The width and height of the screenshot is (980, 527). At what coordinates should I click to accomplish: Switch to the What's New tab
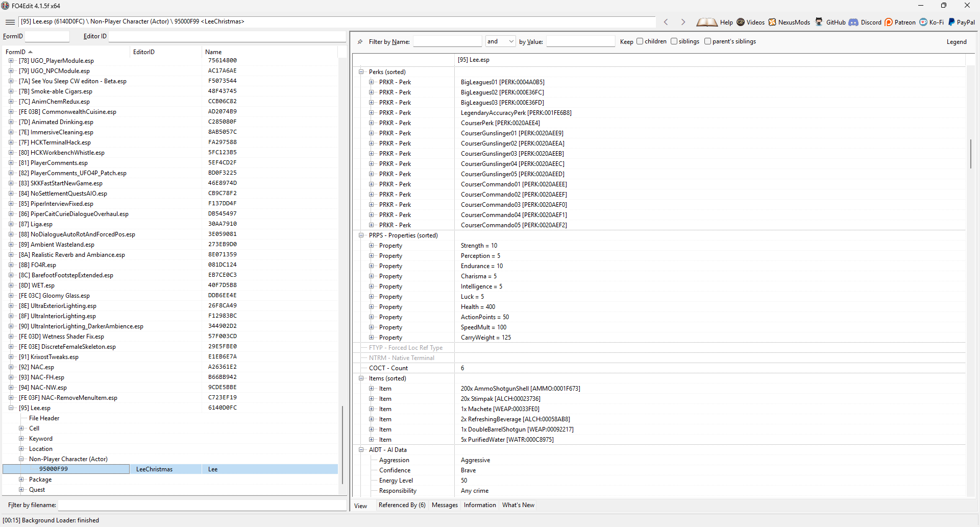518,505
